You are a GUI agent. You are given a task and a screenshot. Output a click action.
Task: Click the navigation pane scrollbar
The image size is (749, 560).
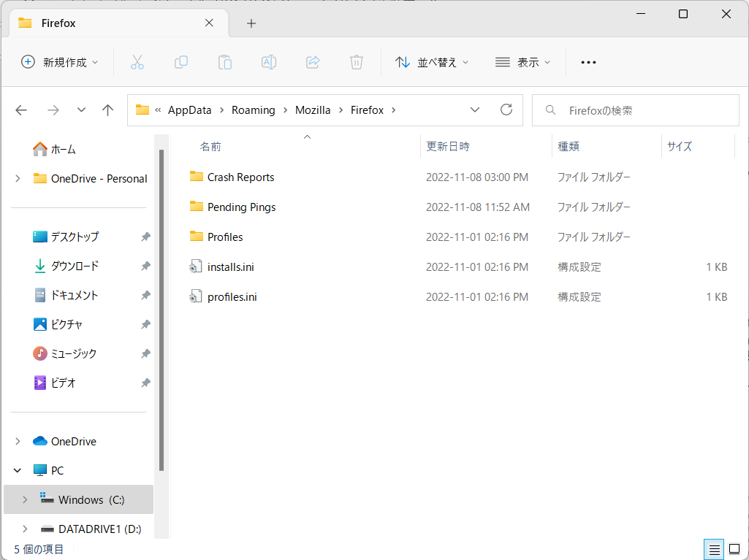[161, 310]
